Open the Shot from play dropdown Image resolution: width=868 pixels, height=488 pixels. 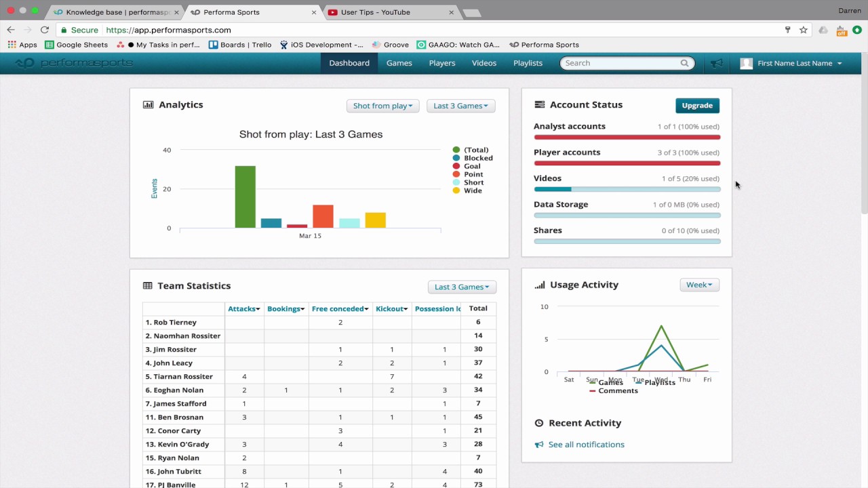[x=383, y=106]
